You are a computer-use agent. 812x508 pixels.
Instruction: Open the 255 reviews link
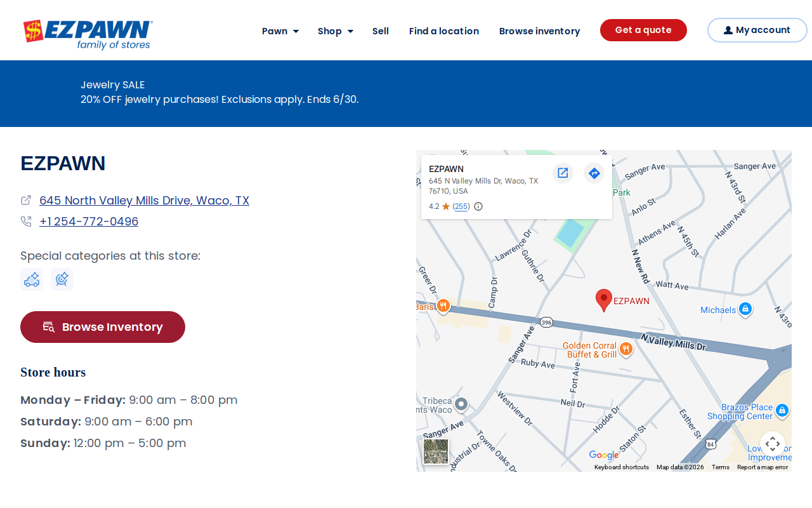pos(461,206)
